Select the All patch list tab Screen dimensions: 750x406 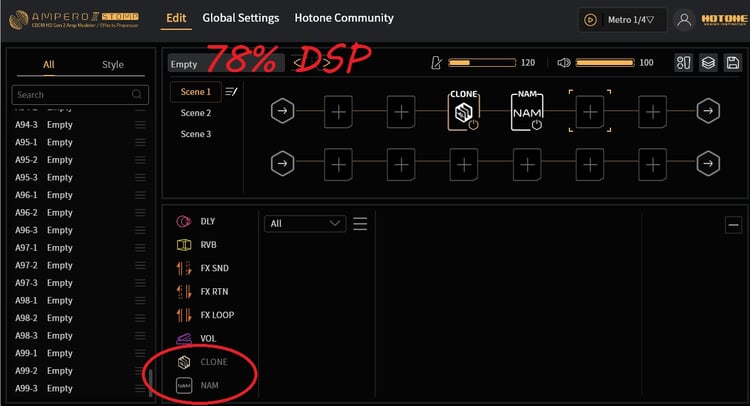49,65
